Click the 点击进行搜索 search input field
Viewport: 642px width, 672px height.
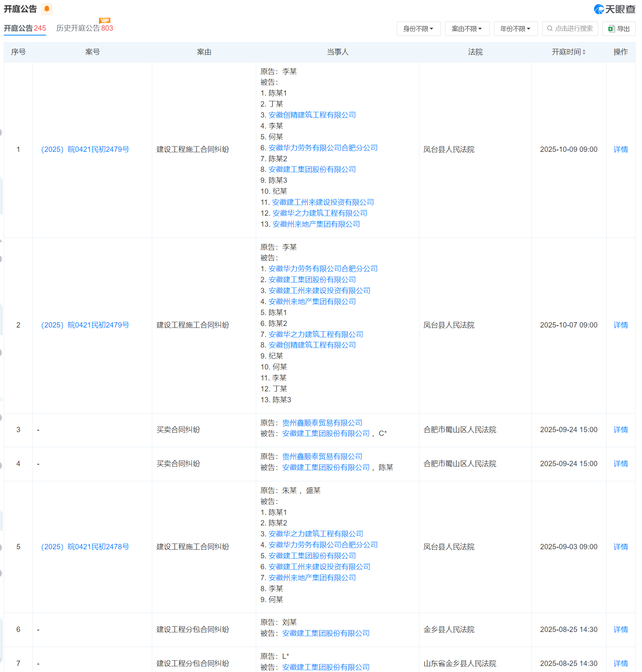(x=571, y=28)
